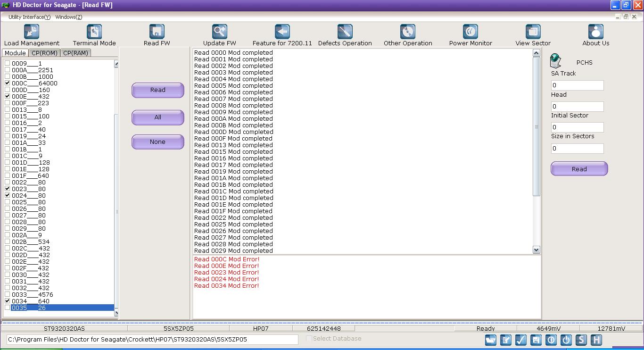Click the HD Doctor title bar icon
Screen dimensions: 644x350
tap(6, 5)
